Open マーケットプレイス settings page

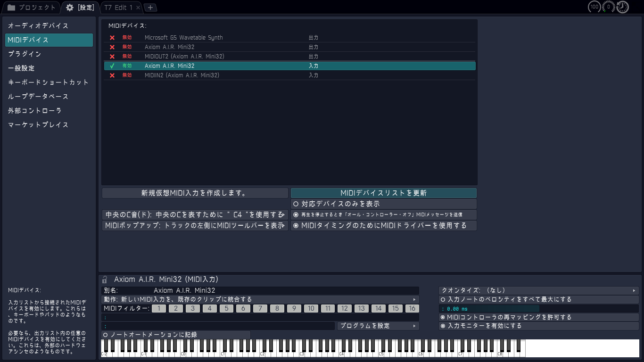(49, 125)
